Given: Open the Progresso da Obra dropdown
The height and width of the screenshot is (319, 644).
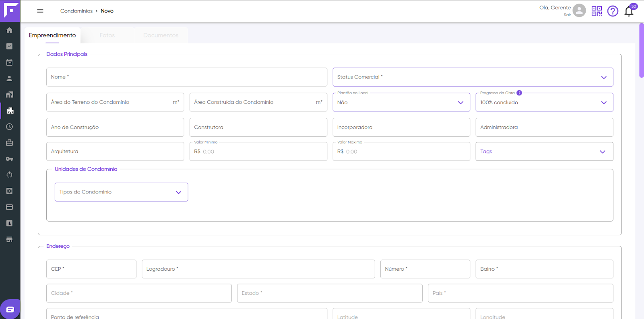Looking at the screenshot, I should 544,102.
